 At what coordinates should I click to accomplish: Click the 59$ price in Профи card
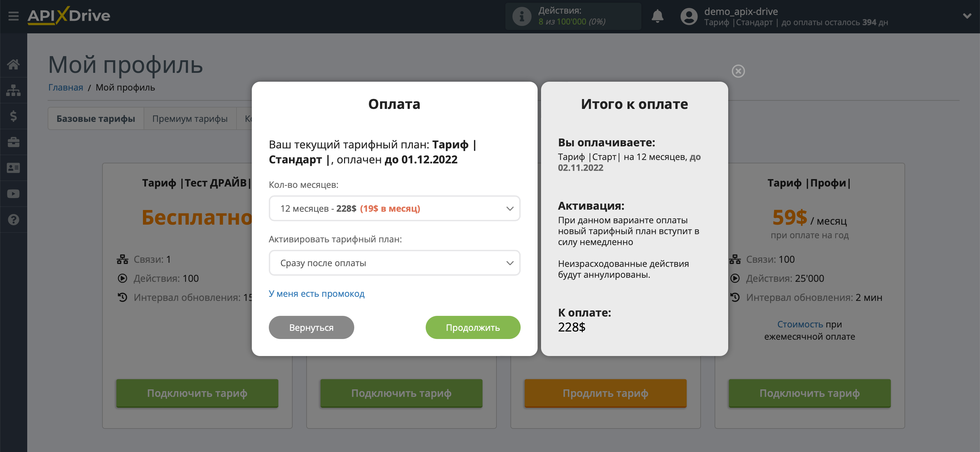pyautogui.click(x=789, y=217)
